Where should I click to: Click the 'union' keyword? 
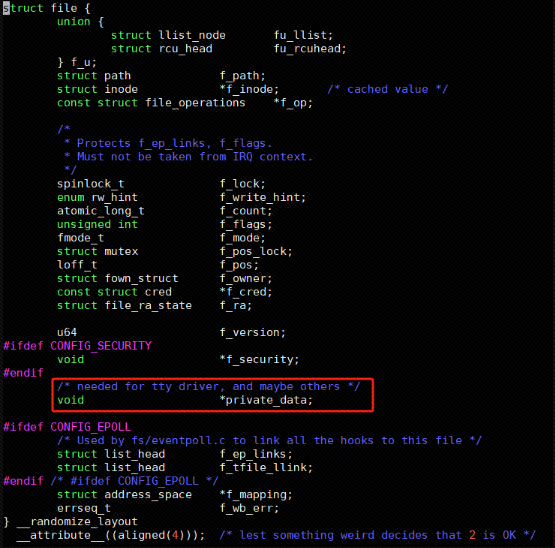[x=74, y=22]
